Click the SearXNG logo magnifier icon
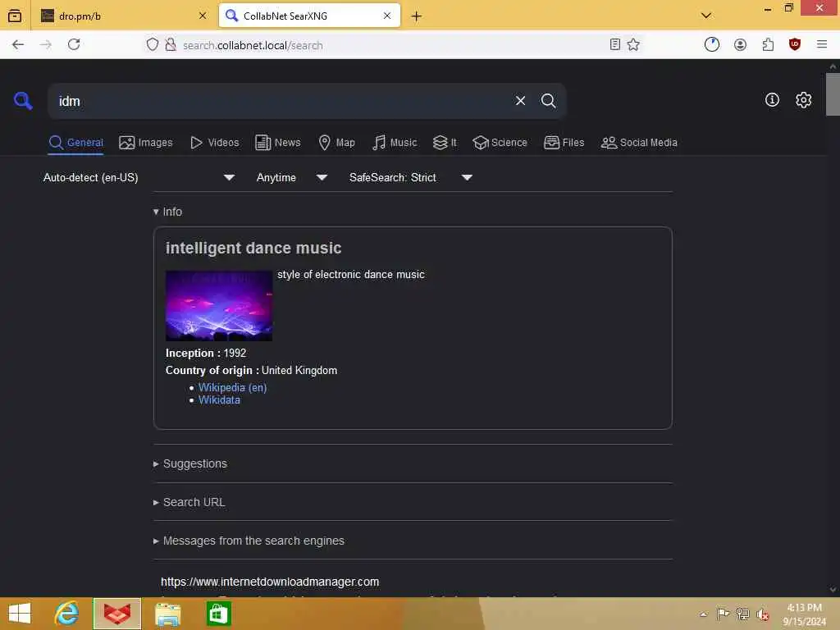This screenshot has width=840, height=630. click(23, 100)
